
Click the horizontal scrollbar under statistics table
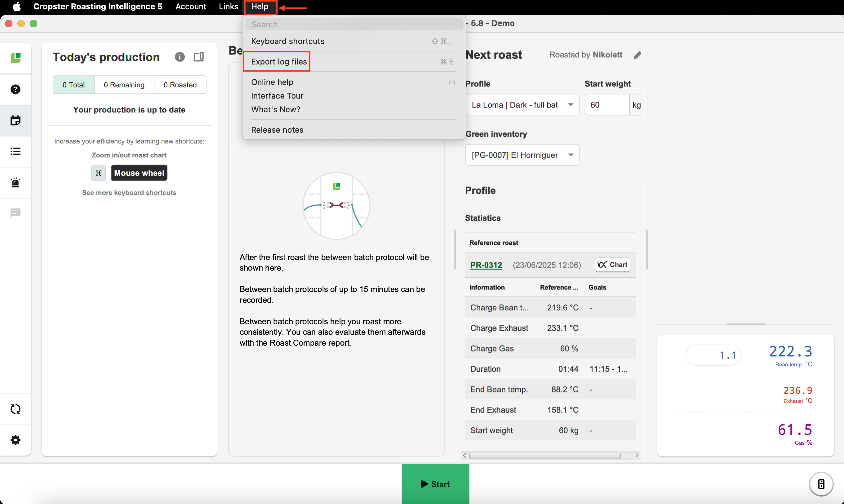point(545,456)
